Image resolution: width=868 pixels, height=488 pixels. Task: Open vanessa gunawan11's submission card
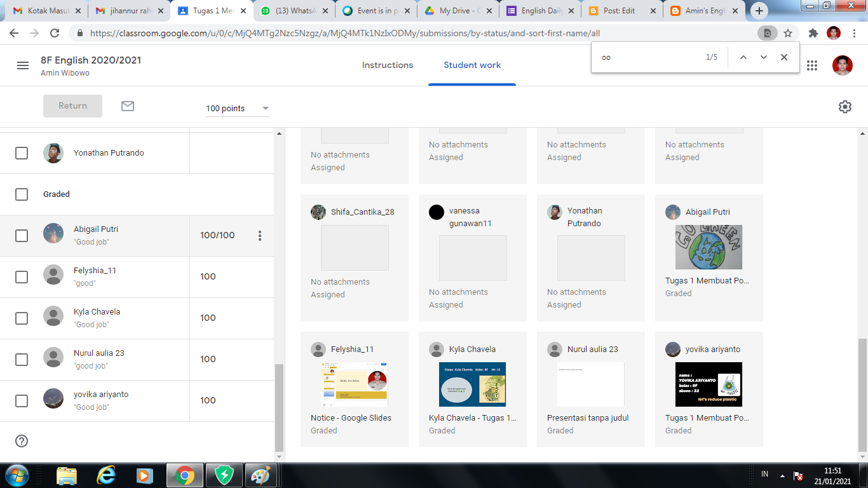point(473,258)
